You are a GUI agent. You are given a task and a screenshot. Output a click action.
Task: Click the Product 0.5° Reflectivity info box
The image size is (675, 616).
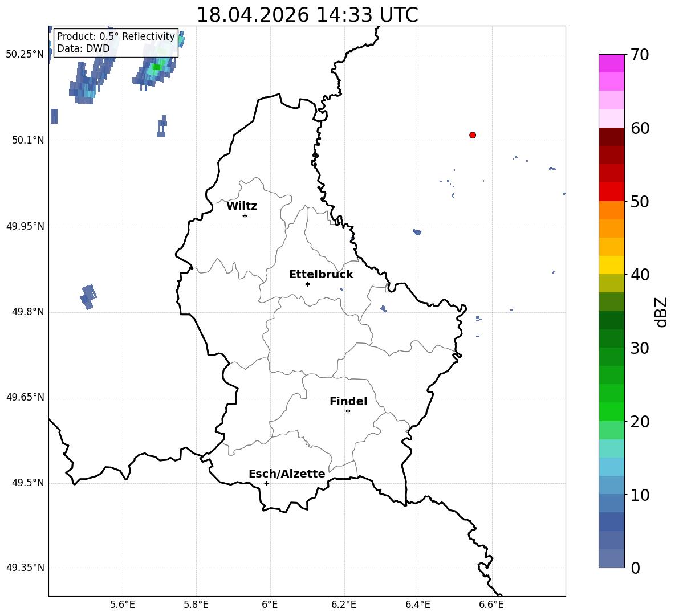(115, 42)
